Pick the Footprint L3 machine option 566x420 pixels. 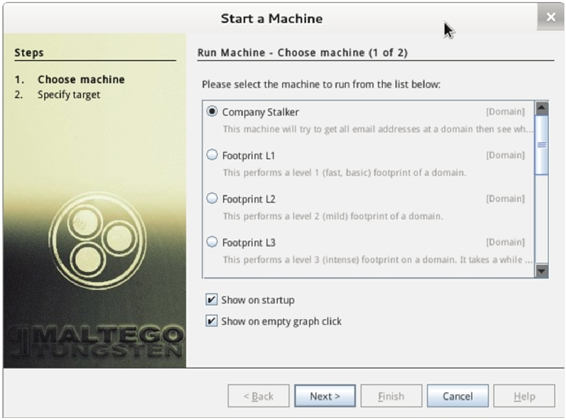coord(212,242)
